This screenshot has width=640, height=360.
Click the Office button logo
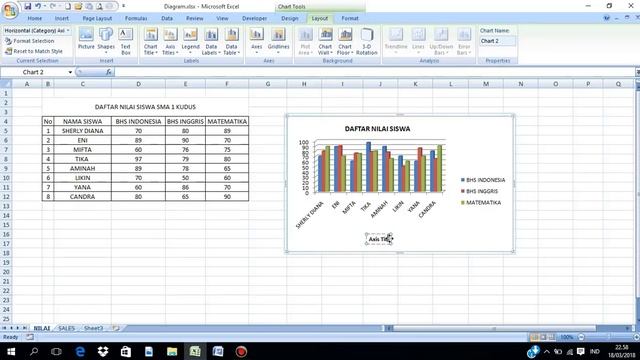10,10
